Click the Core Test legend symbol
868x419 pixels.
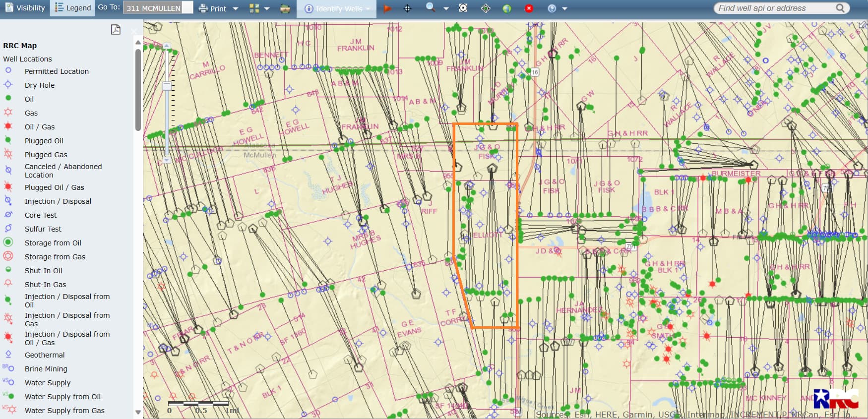(x=8, y=214)
